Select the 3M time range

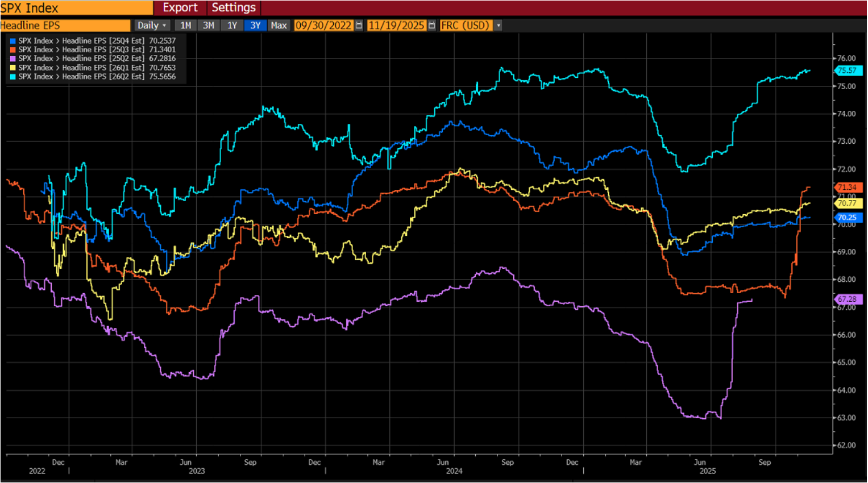click(209, 26)
